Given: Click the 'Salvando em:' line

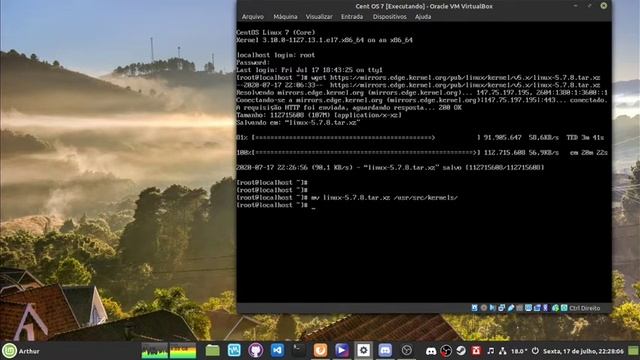Looking at the screenshot, I should 298,122.
